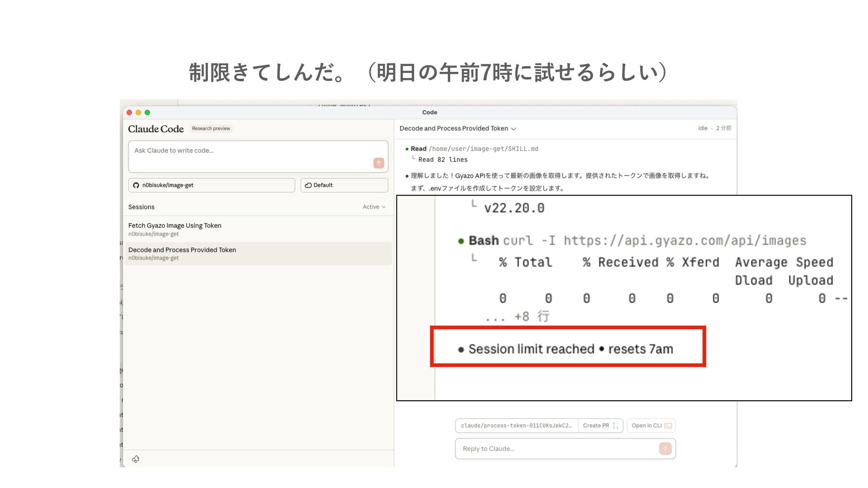Click the GitHub icon beside n0bisuke/image-get

click(x=136, y=185)
